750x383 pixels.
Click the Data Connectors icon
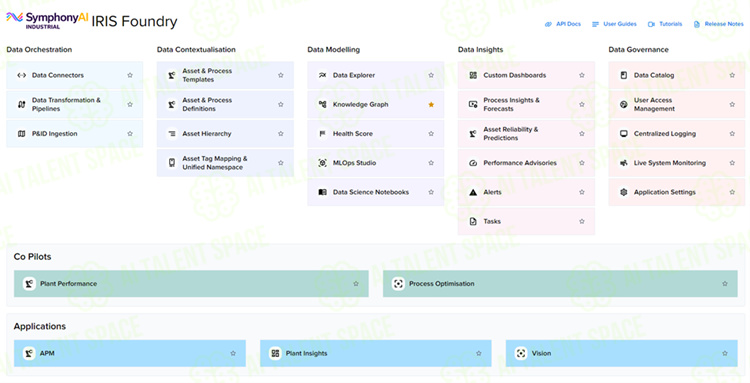click(x=22, y=75)
